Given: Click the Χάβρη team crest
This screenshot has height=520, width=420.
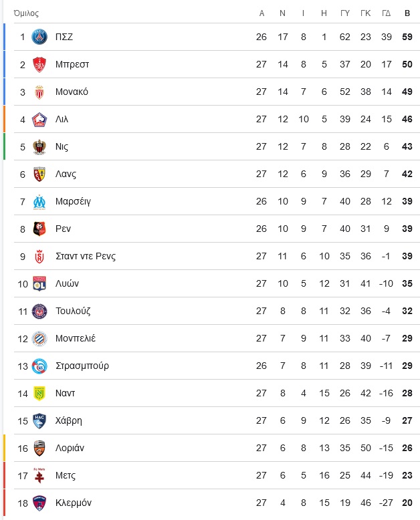Looking at the screenshot, I should tap(39, 421).
